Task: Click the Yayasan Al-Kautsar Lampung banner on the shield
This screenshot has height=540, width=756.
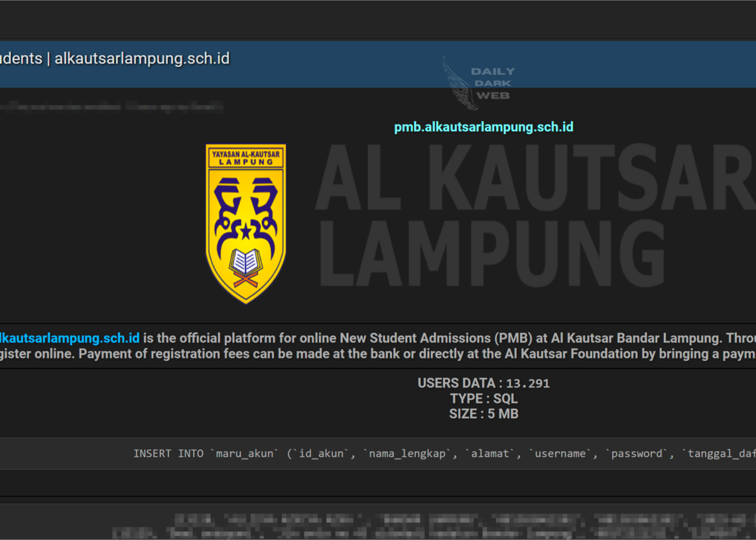Action: pos(245,157)
